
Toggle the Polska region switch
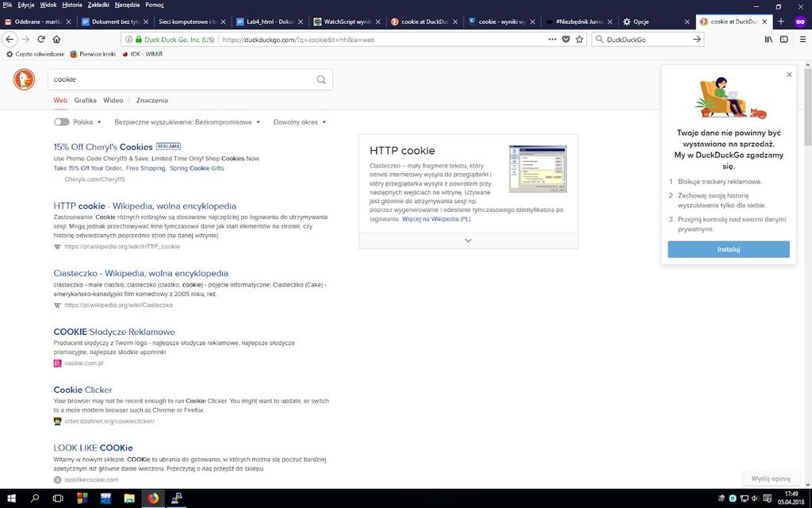coord(62,121)
